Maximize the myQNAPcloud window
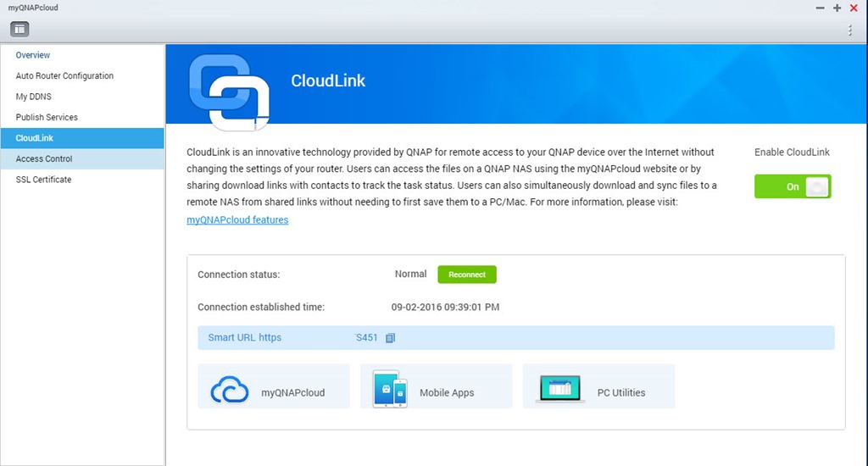This screenshot has height=466, width=868. pyautogui.click(x=837, y=8)
